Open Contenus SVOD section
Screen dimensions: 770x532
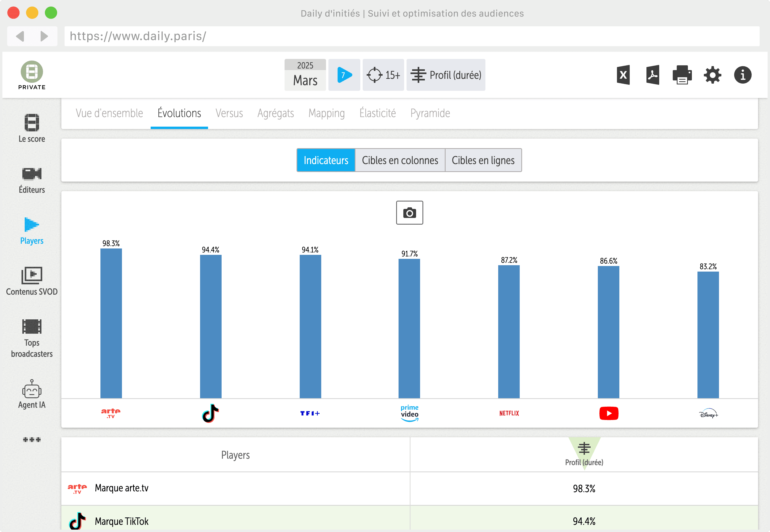pos(32,281)
